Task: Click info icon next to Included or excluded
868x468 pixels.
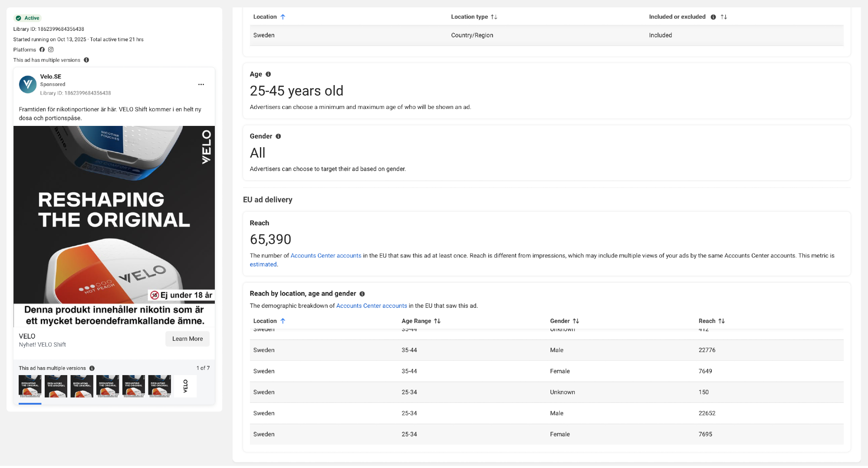Action: 713,17
